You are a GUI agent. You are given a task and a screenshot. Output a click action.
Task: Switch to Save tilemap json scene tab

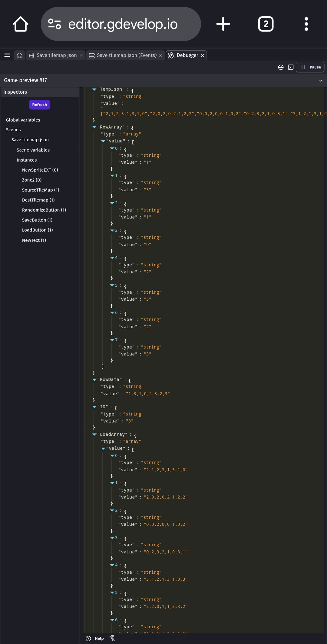click(56, 55)
